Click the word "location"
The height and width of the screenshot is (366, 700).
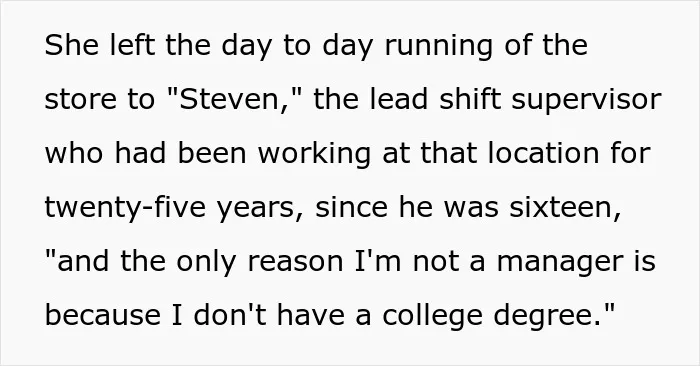543,153
